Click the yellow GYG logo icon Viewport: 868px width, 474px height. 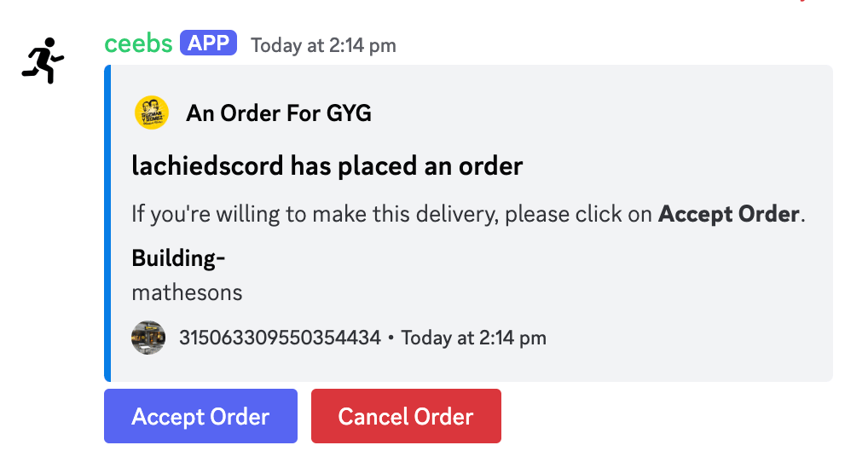coord(152,113)
